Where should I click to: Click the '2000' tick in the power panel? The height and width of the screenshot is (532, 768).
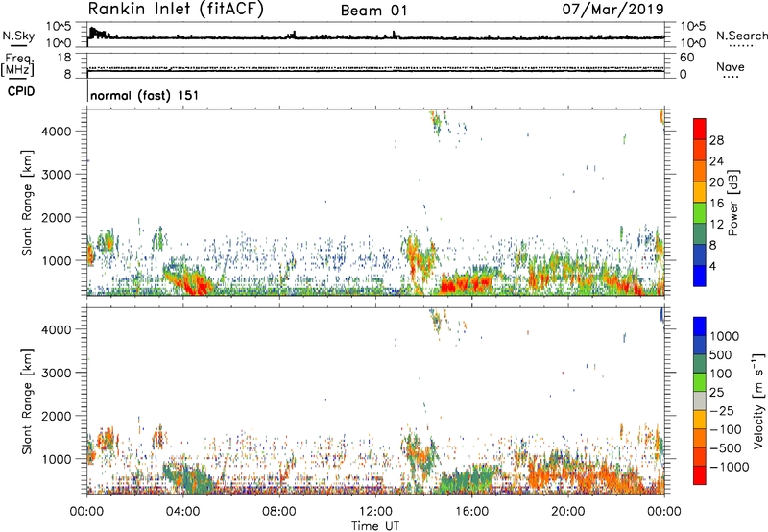point(57,217)
